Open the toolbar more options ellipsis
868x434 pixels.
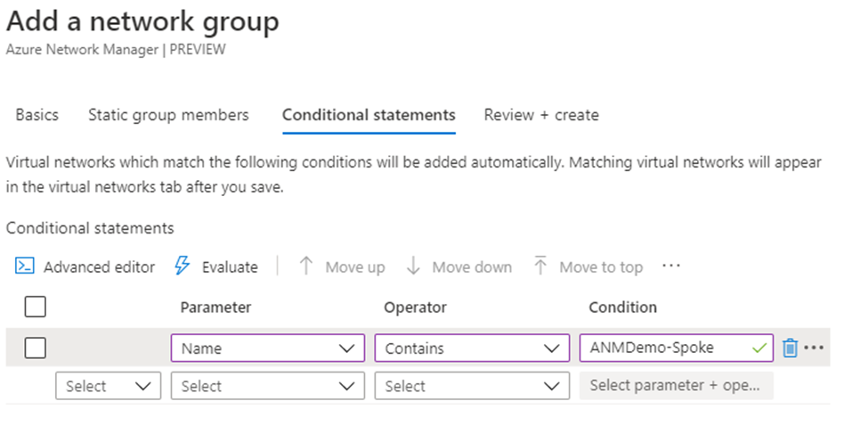(671, 266)
